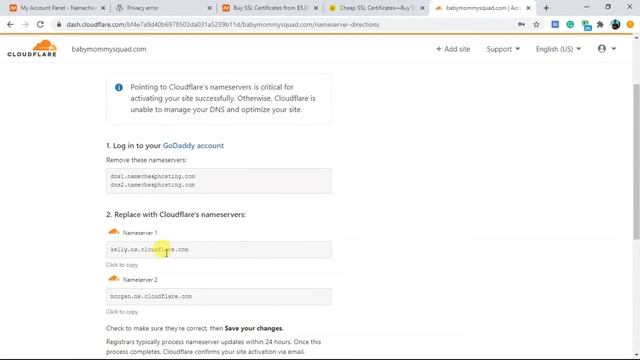Click the blue extension icon in toolbar
Viewport: 640px width, 360px height.
pyautogui.click(x=555, y=24)
